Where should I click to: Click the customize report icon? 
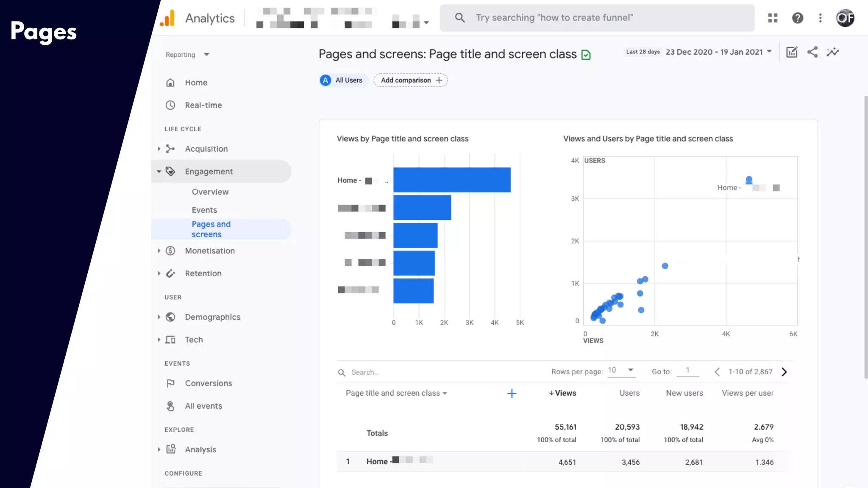(791, 52)
